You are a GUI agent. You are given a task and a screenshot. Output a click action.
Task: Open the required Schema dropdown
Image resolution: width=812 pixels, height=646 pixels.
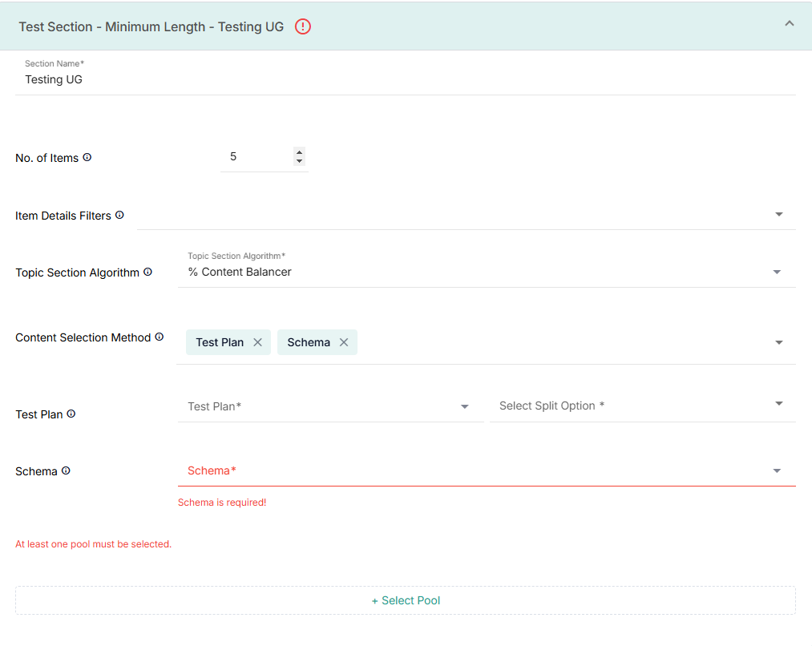click(776, 471)
